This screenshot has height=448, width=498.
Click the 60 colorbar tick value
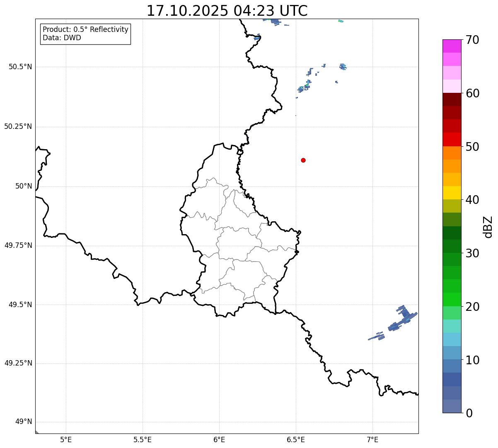click(472, 93)
